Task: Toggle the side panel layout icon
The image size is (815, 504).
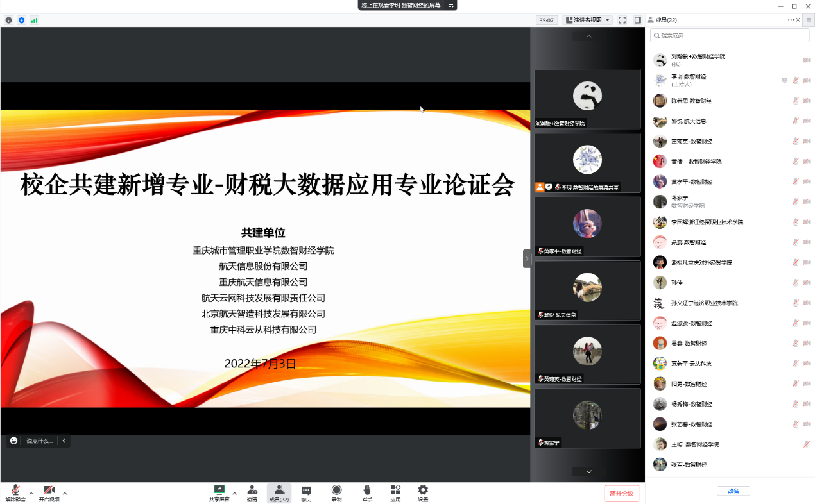Action: (637, 20)
